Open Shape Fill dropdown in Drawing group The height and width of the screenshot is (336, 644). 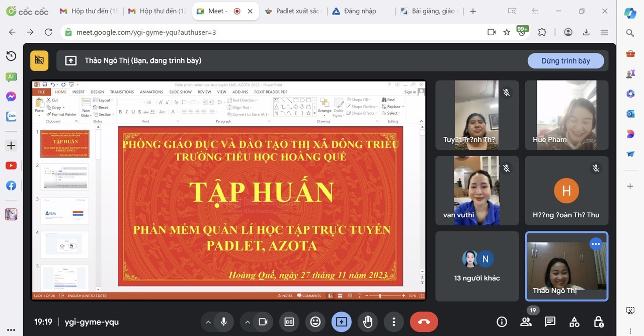coord(360,100)
